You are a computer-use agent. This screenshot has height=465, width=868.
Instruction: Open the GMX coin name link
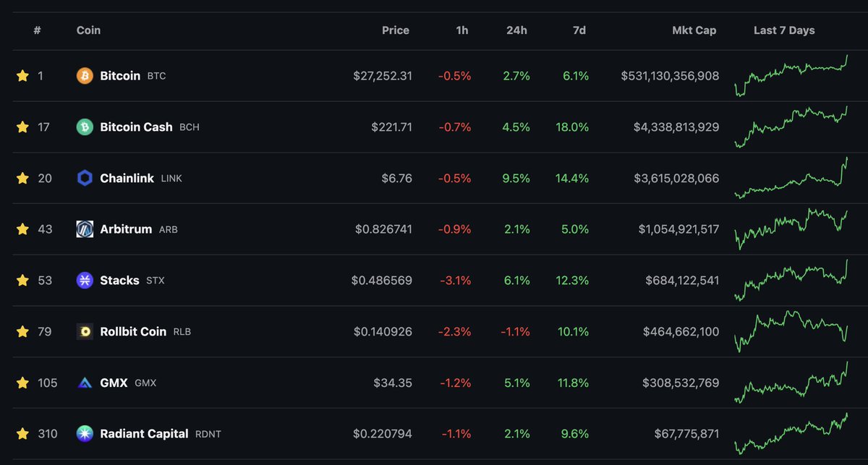114,383
